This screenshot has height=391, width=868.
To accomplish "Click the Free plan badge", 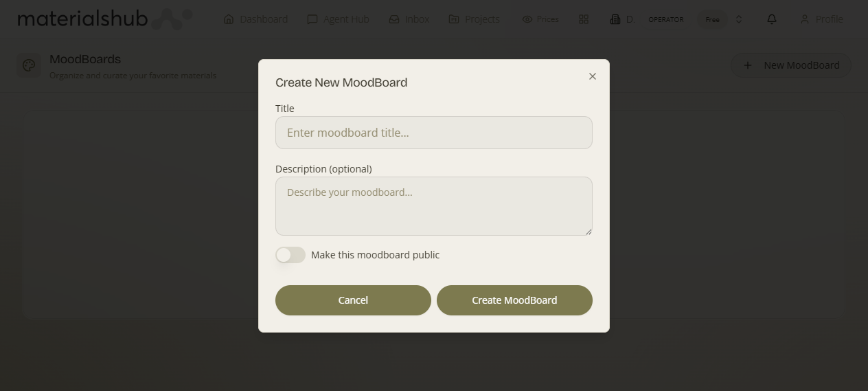I will click(x=713, y=19).
